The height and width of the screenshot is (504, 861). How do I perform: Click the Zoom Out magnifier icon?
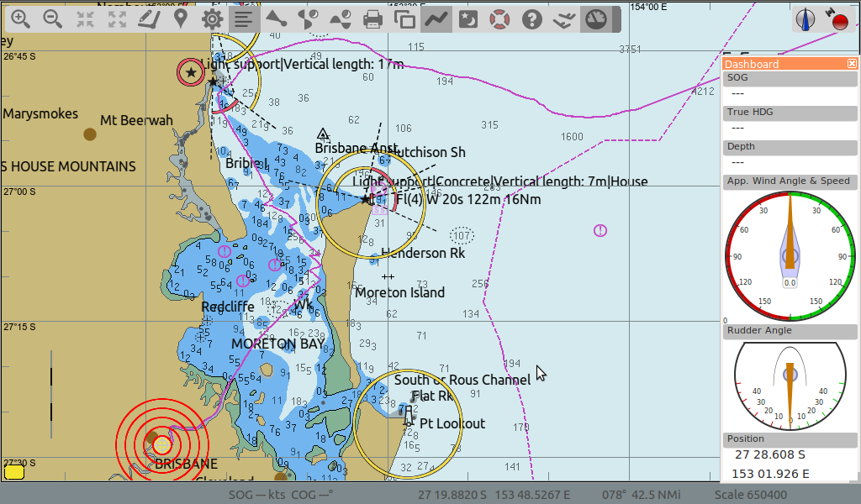tap(52, 18)
